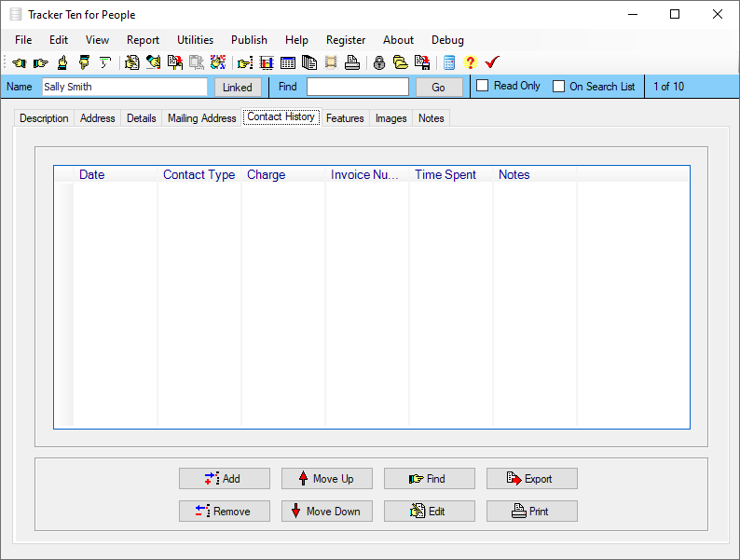Go to previous record with left-pointing hand icon
This screenshot has width=740, height=560.
tap(20, 62)
